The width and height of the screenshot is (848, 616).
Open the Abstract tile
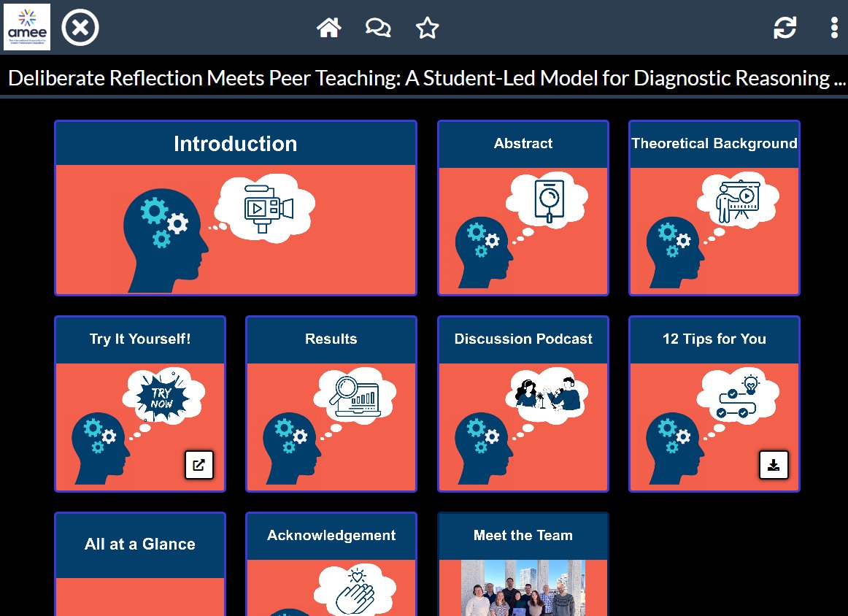point(523,208)
